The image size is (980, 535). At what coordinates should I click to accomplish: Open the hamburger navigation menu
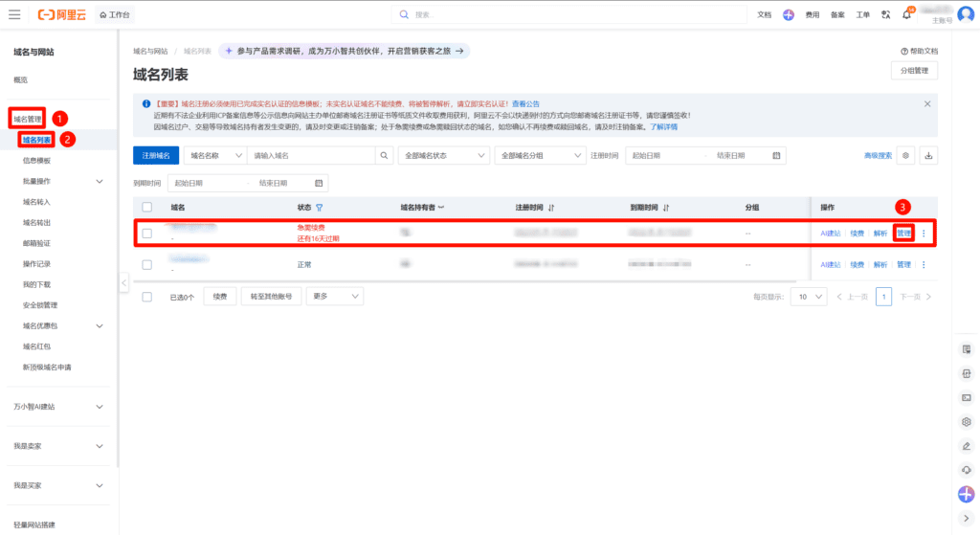(14, 14)
